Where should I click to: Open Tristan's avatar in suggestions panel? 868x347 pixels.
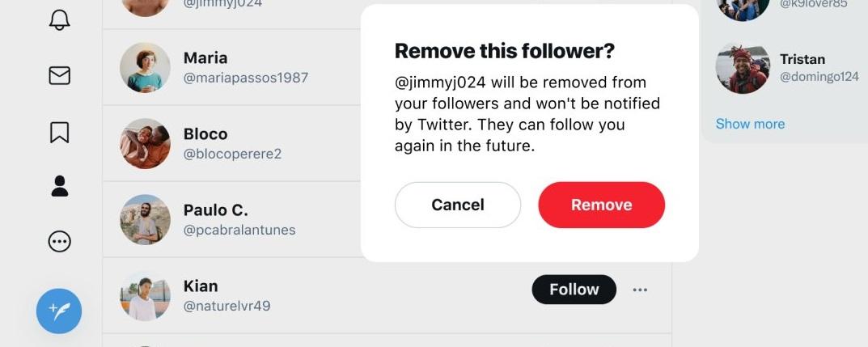(x=743, y=68)
